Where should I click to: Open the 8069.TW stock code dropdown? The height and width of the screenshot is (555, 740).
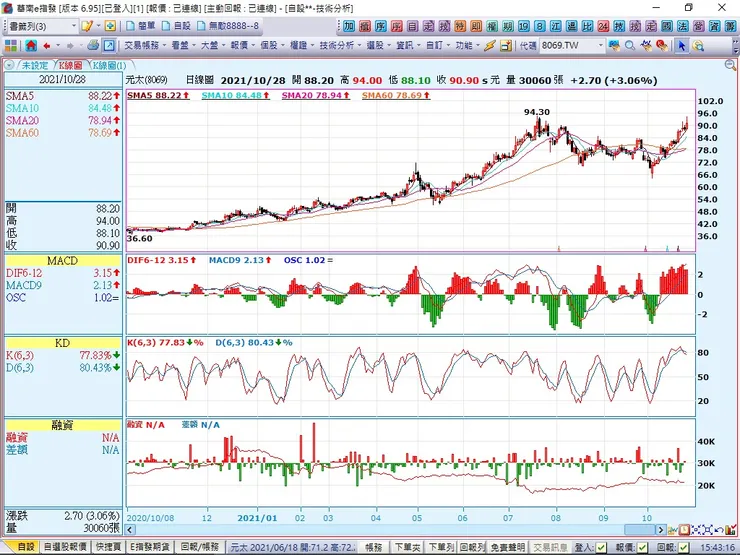(x=600, y=46)
